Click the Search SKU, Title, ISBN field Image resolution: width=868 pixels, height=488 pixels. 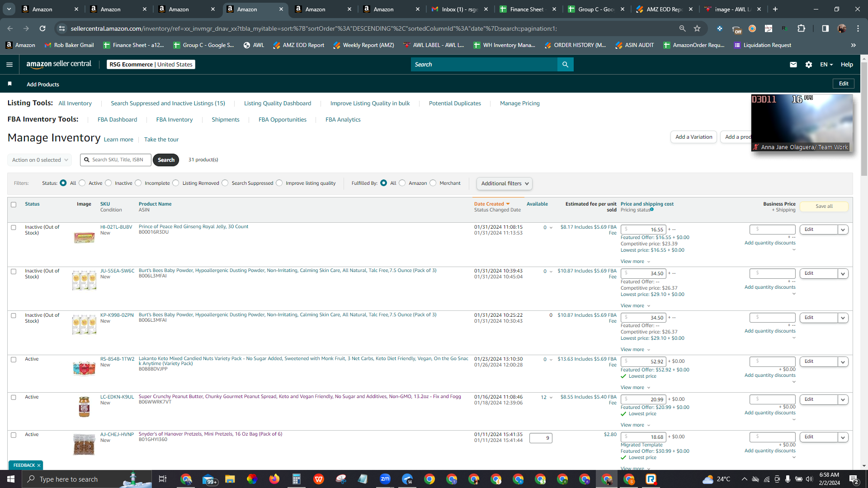click(116, 160)
